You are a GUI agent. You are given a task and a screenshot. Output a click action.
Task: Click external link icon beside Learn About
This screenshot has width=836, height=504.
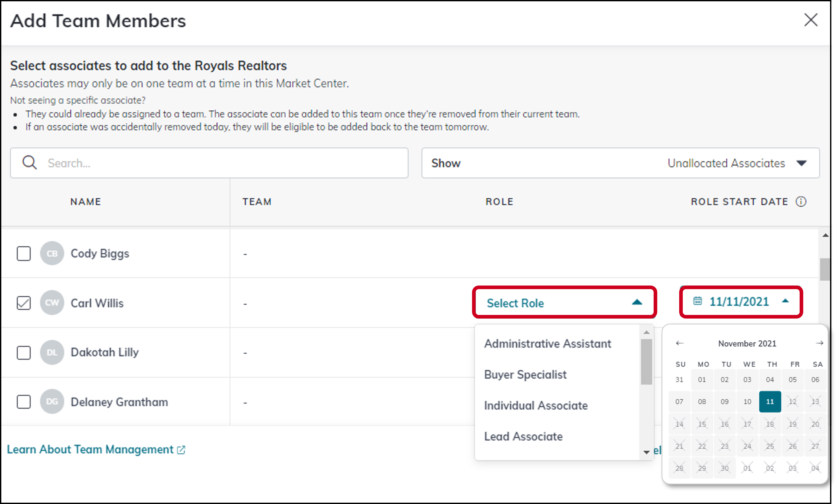pos(181,450)
